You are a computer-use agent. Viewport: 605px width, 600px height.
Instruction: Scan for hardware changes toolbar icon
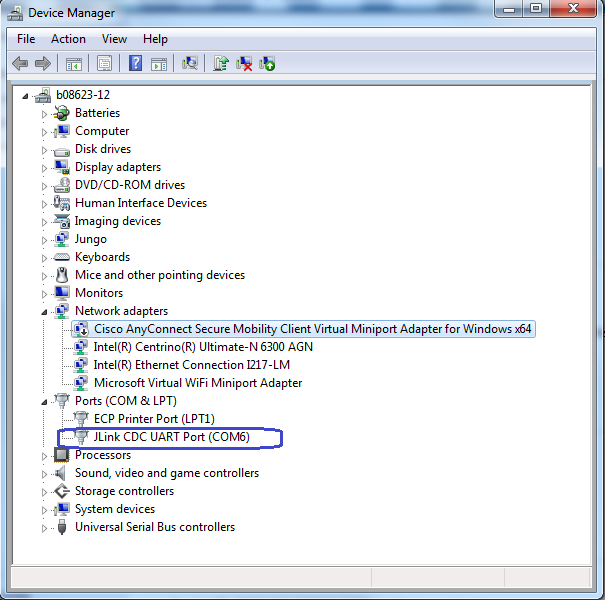point(189,63)
